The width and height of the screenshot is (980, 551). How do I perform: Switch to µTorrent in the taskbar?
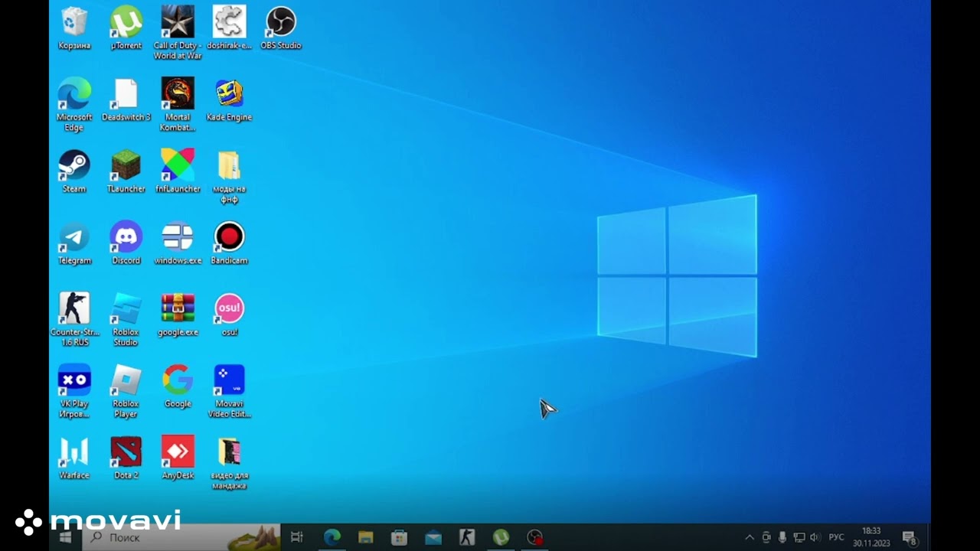point(501,537)
